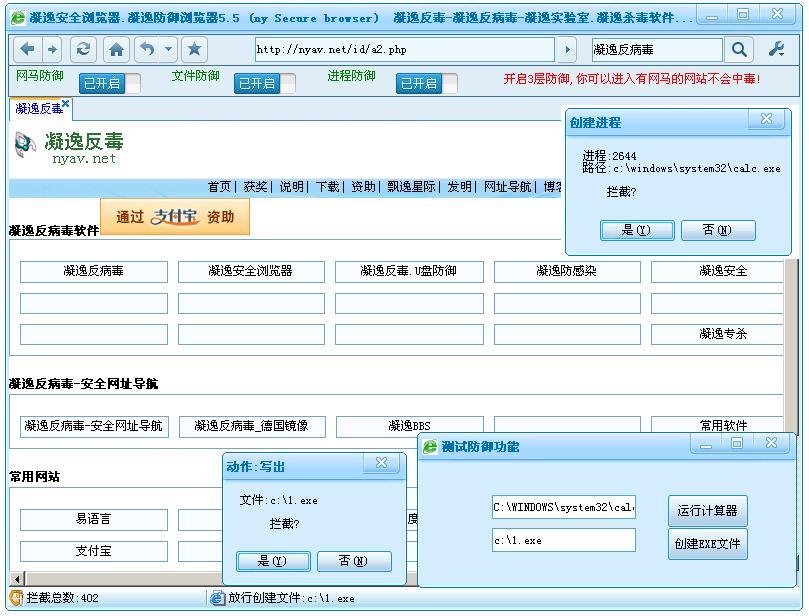
Task: Close the 创建进程 dialog
Action: 767,119
